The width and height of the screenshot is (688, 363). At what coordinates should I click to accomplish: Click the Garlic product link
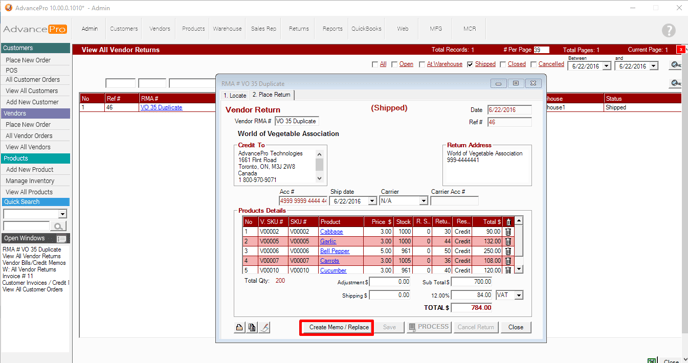point(328,241)
